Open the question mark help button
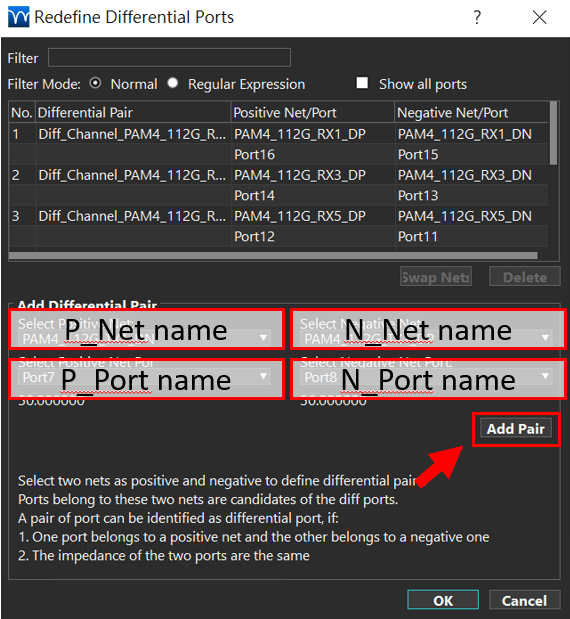The height and width of the screenshot is (619, 570). (477, 17)
